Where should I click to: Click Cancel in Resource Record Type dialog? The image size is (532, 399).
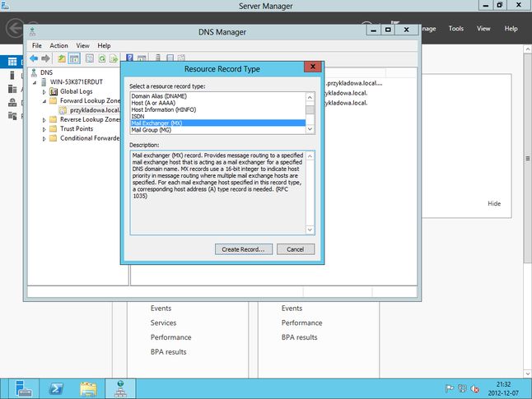coord(296,249)
